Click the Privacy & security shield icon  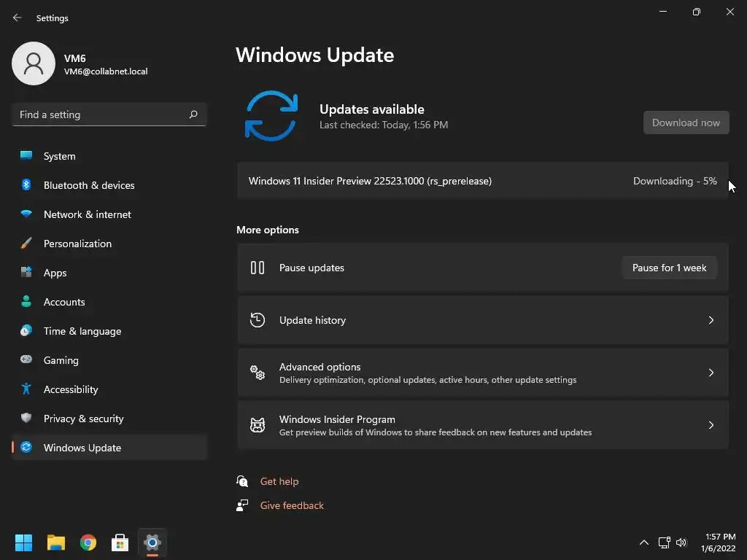[26, 418]
